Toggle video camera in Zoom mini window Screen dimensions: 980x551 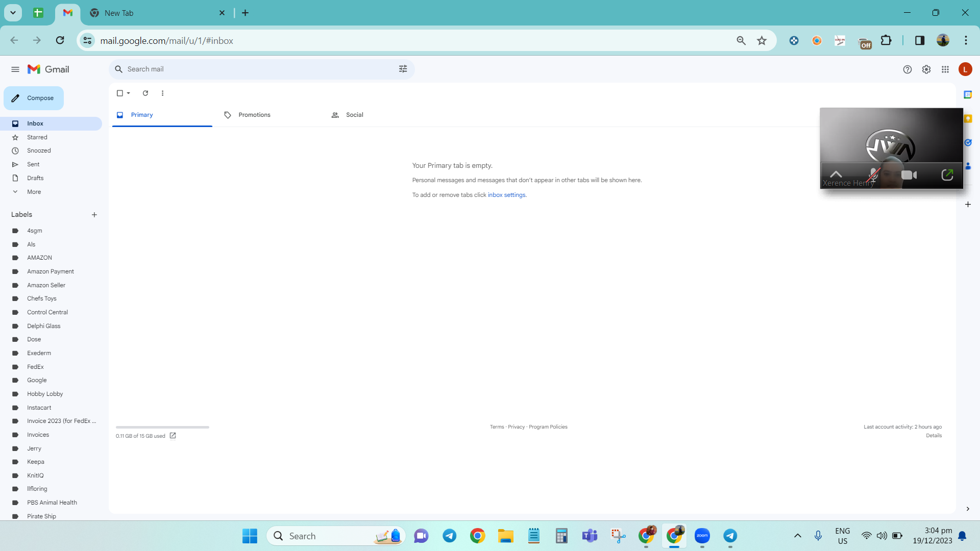(909, 175)
